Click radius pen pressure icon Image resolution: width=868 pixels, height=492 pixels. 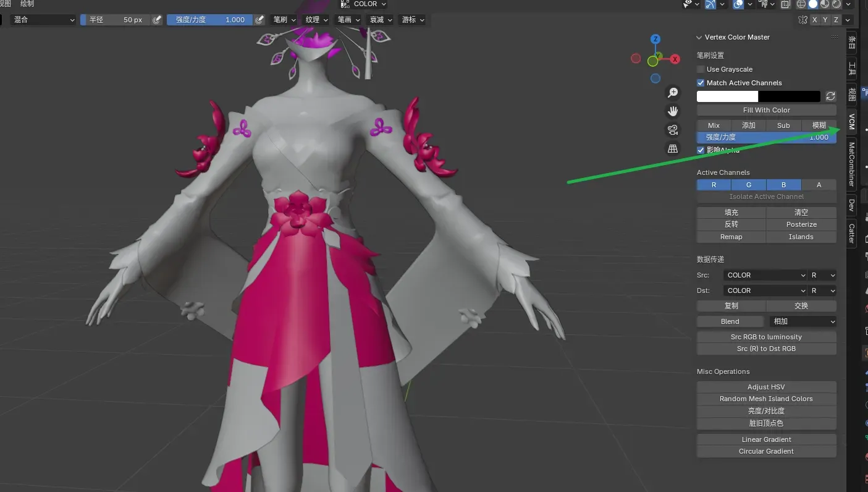click(x=157, y=20)
